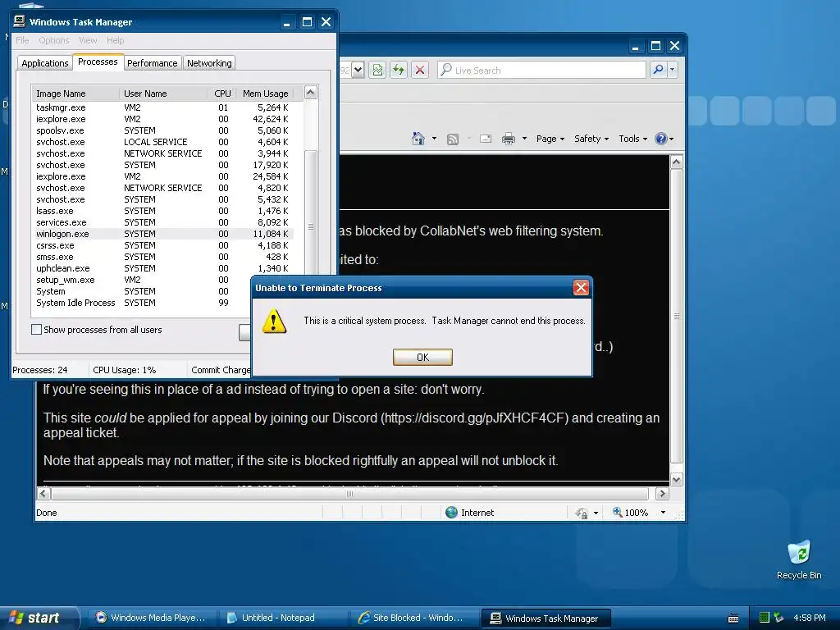Sort processes by CPU column header
Image resolution: width=840 pixels, height=630 pixels.
click(221, 94)
